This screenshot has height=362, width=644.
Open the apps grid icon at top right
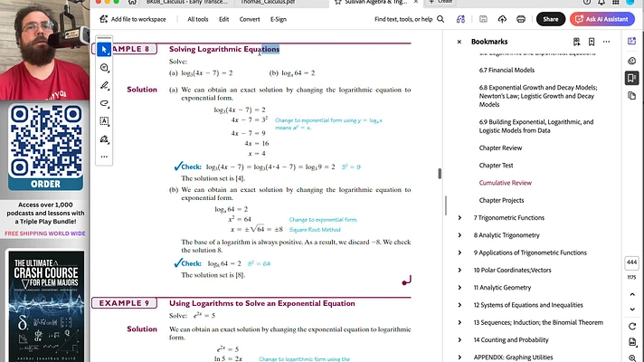(x=616, y=2)
